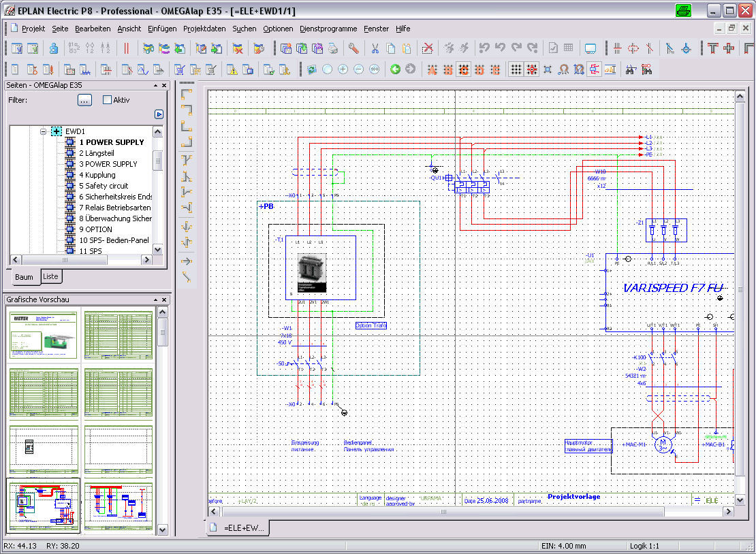Open the Dienstprogramme menu

point(328,29)
